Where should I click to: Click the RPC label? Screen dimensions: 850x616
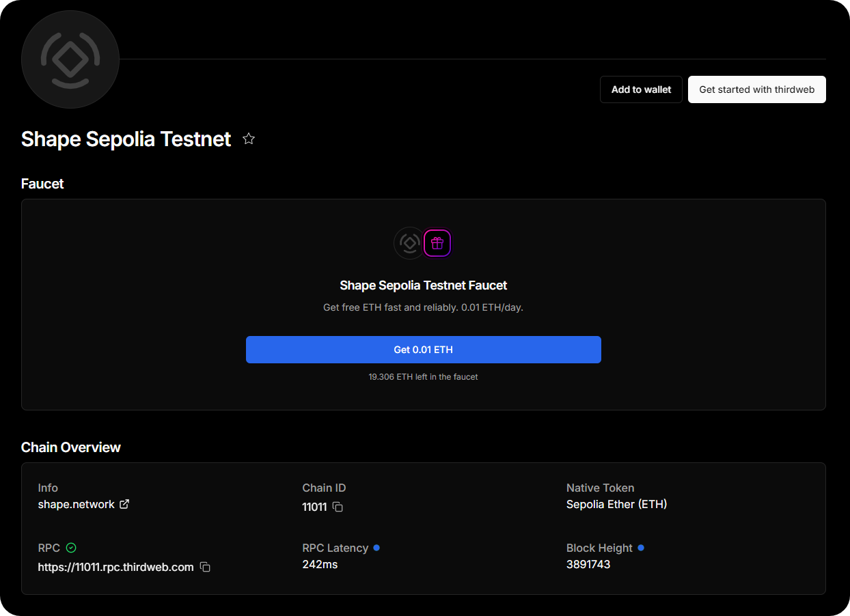point(49,548)
